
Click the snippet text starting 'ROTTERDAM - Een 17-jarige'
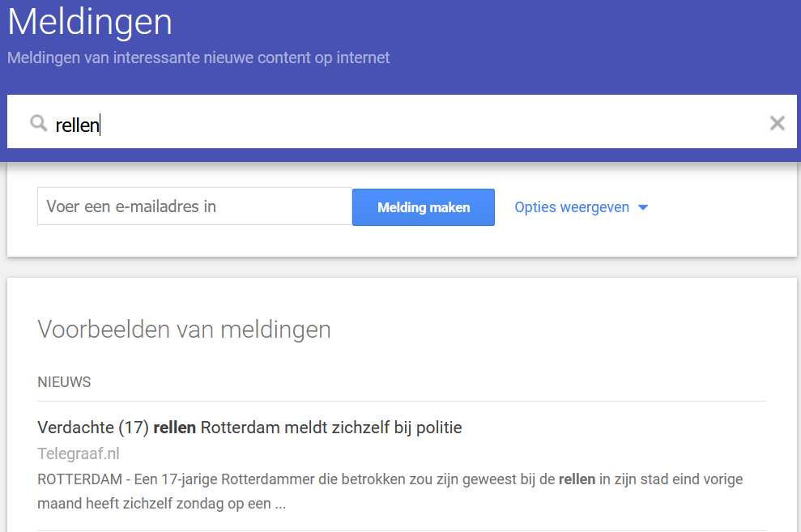pos(390,492)
